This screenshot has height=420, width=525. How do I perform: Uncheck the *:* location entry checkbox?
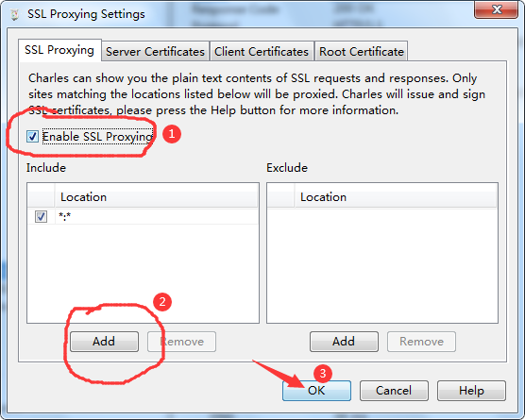click(41, 216)
